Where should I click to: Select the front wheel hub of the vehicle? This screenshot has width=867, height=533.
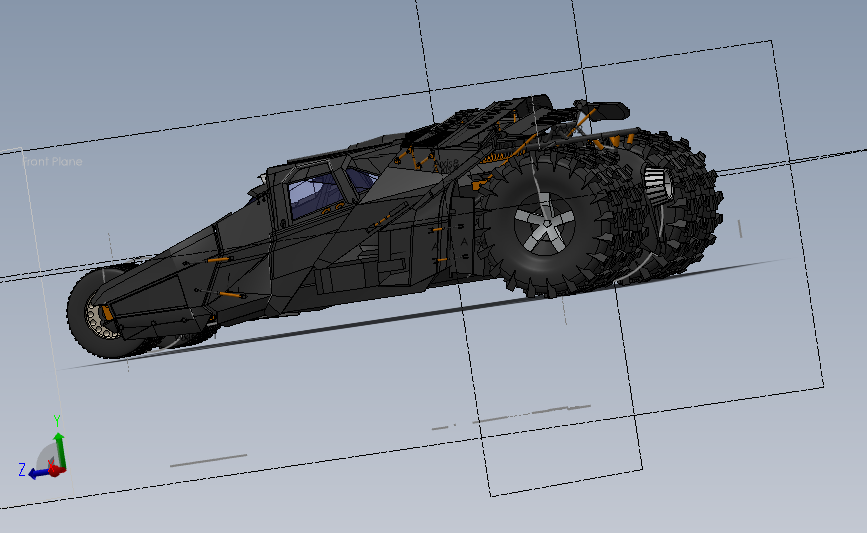[x=101, y=318]
